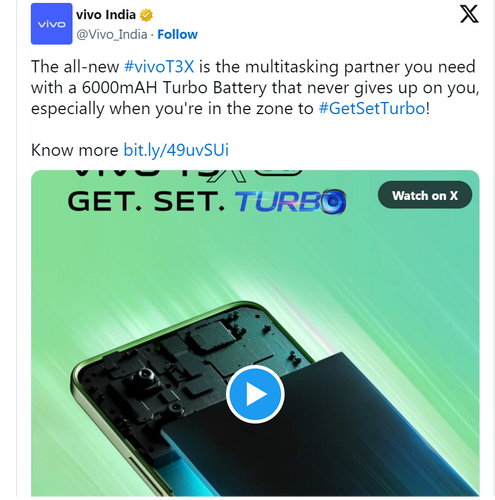
Task: Play the embedded video
Action: pos(255,394)
